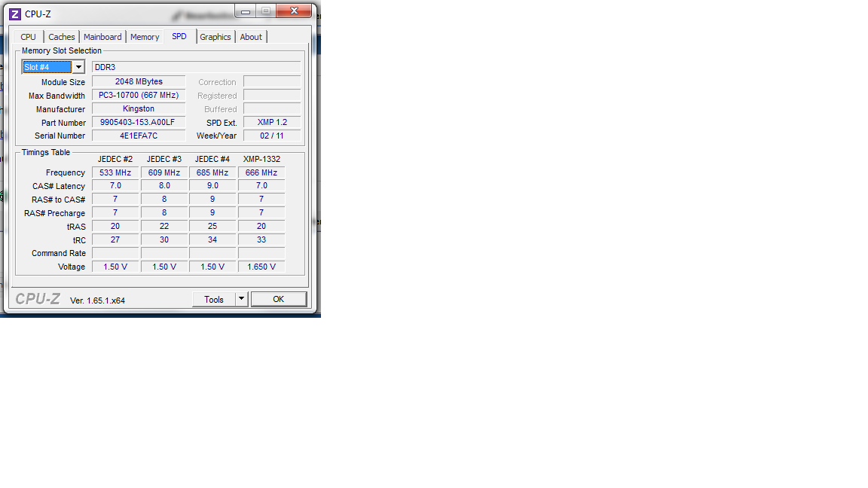Click the CAS# Latency 9.0 cell
This screenshot has width=868, height=488.
click(212, 186)
